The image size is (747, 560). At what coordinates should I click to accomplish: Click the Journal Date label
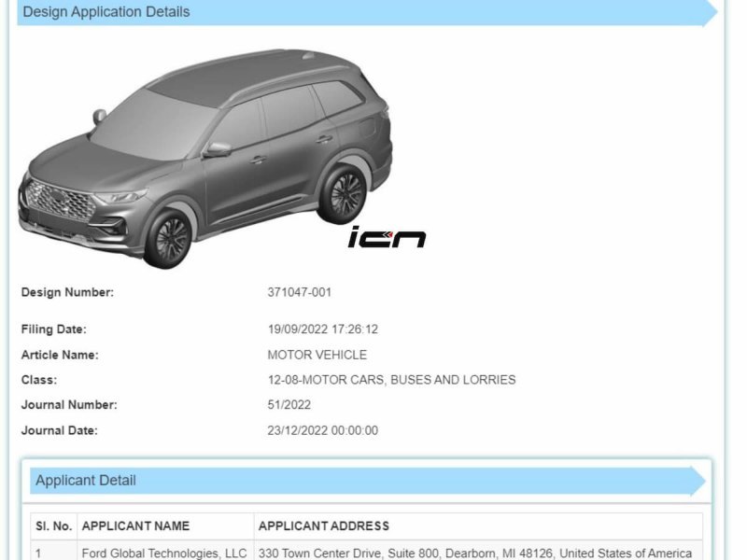(59, 430)
